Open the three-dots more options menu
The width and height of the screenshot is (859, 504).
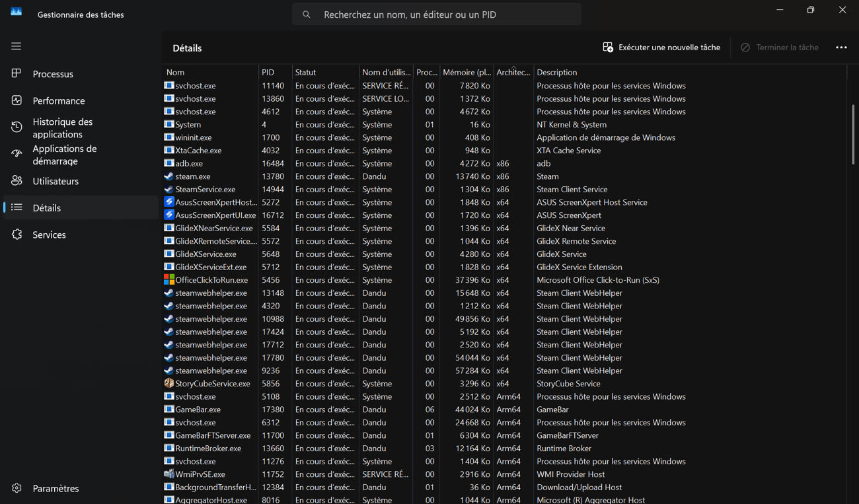tap(841, 48)
